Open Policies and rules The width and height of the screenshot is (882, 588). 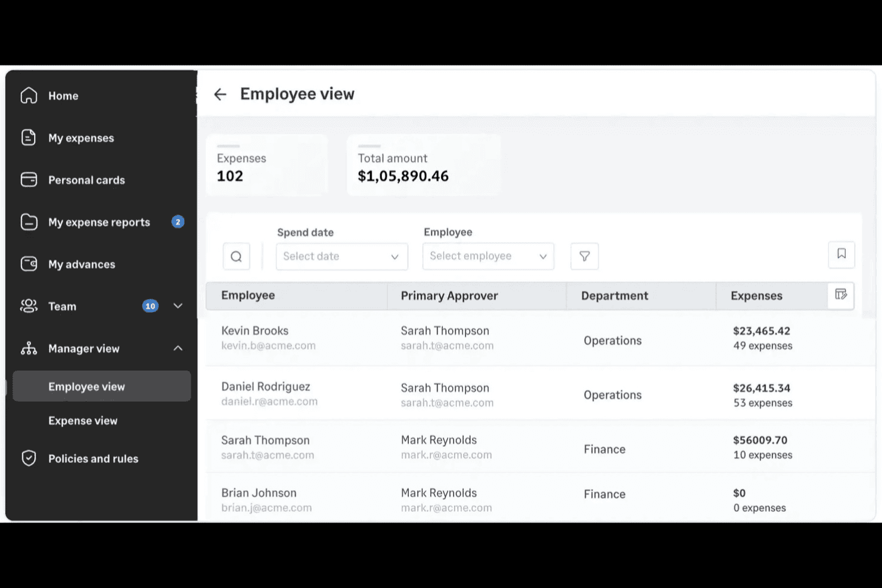(x=93, y=459)
